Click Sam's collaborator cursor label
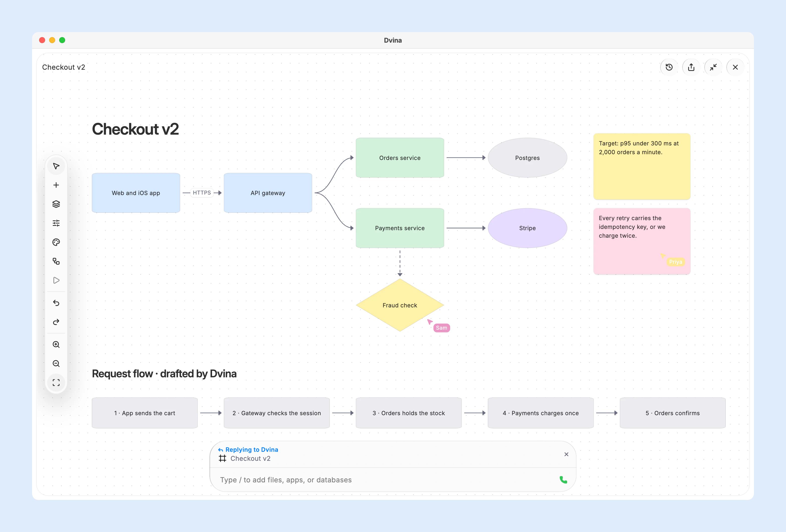The height and width of the screenshot is (532, 786). [441, 328]
